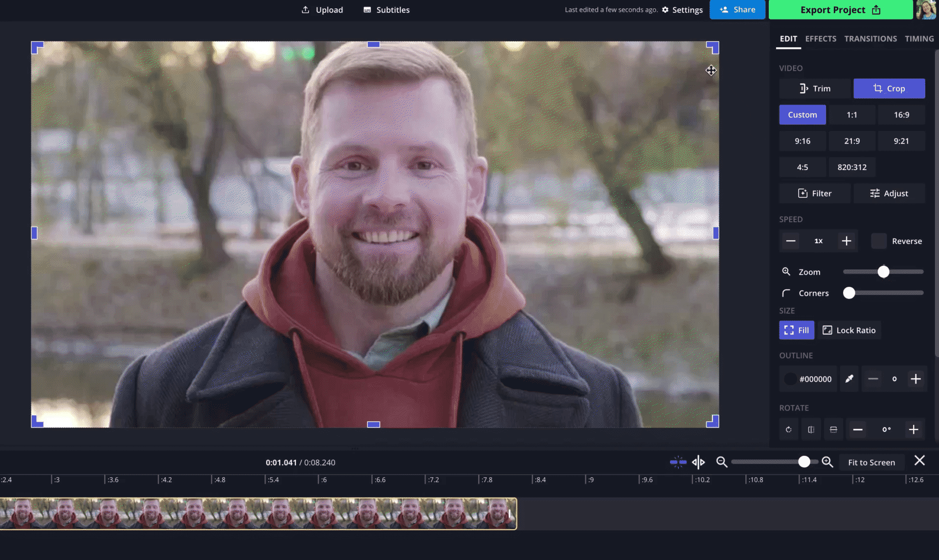Toggle the timeline snap icon
939x560 pixels.
click(678, 462)
